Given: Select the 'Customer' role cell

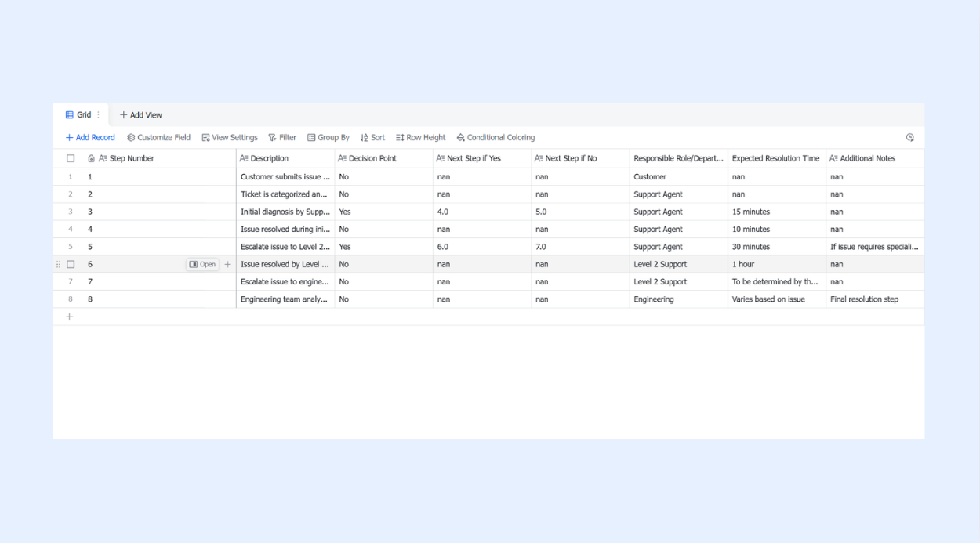Looking at the screenshot, I should (x=679, y=177).
